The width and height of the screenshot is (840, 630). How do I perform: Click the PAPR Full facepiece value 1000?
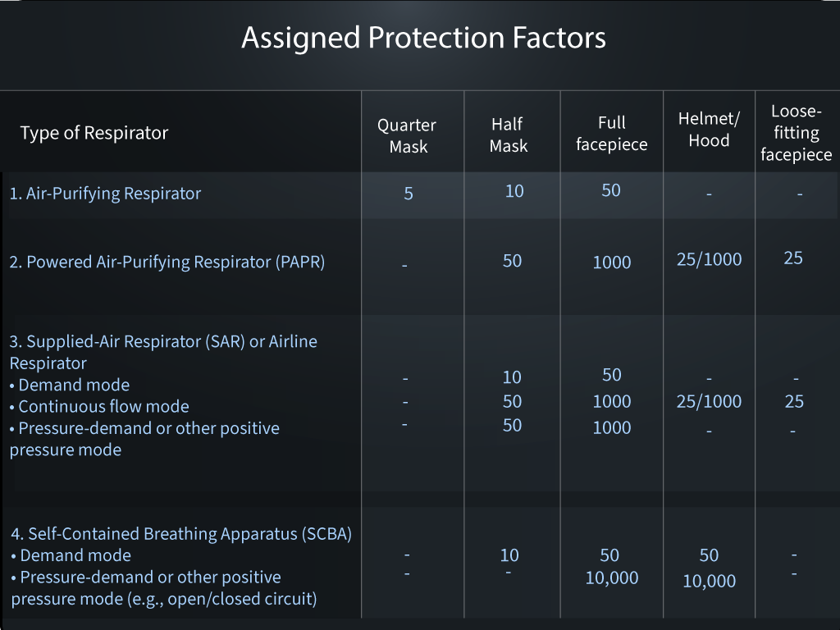[x=612, y=262]
